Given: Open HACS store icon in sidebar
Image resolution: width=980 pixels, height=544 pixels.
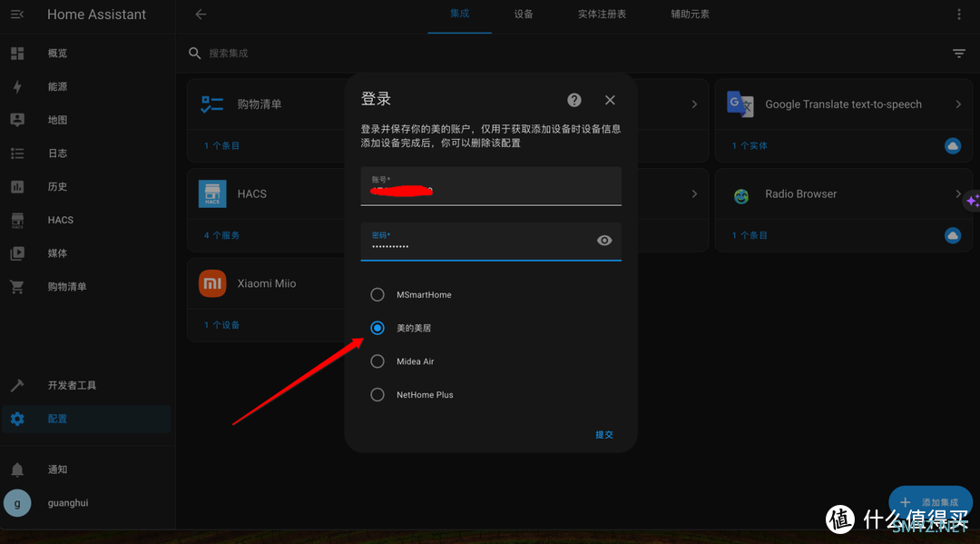Looking at the screenshot, I should [17, 220].
